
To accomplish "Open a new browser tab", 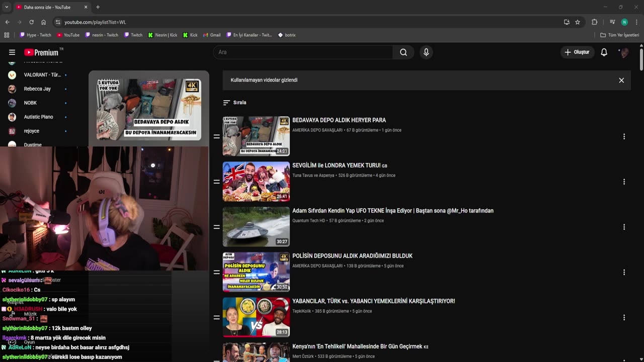I will pos(98,7).
